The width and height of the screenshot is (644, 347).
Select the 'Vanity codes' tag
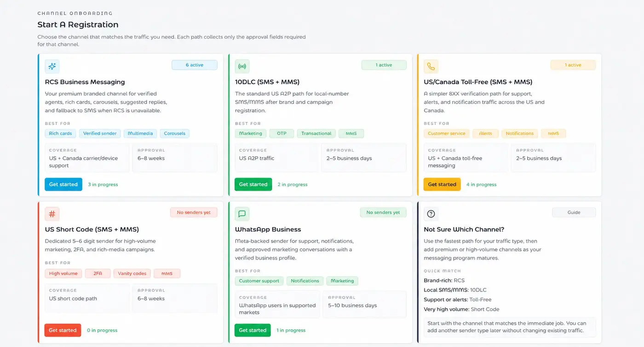point(132,273)
